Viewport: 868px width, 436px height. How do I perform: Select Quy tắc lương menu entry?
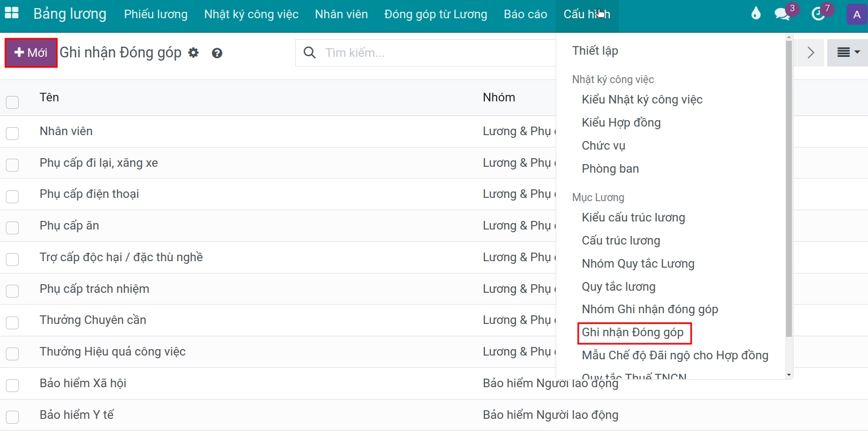619,287
